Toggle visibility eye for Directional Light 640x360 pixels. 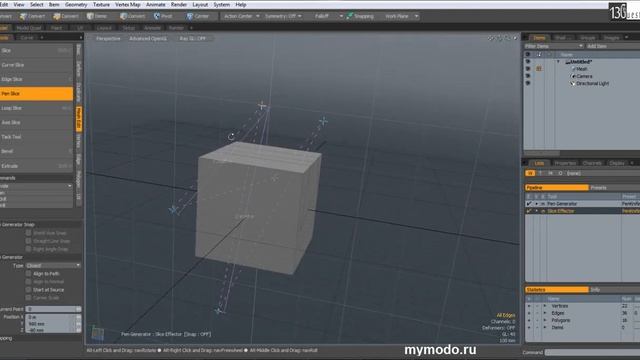tap(528, 84)
